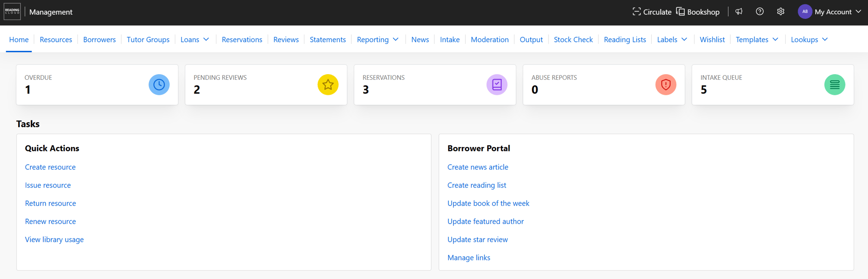The height and width of the screenshot is (279, 868).
Task: Click the Quick Actions heading
Action: pyautogui.click(x=52, y=148)
